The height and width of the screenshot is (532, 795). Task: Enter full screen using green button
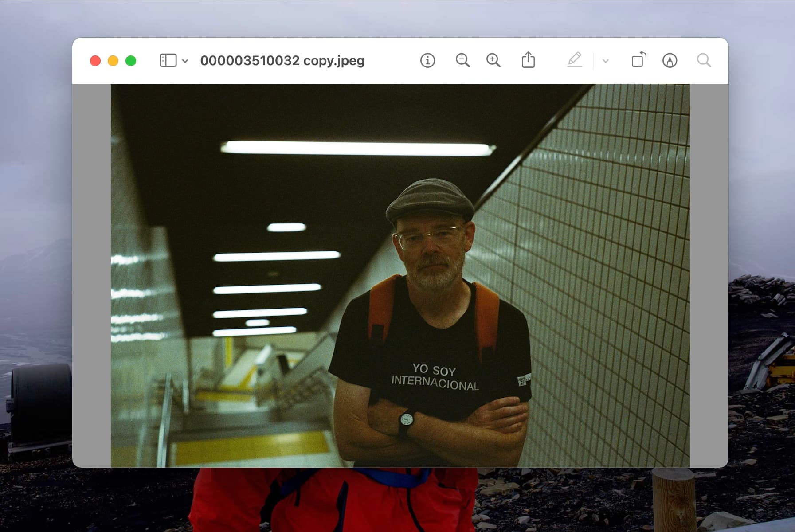tap(131, 61)
